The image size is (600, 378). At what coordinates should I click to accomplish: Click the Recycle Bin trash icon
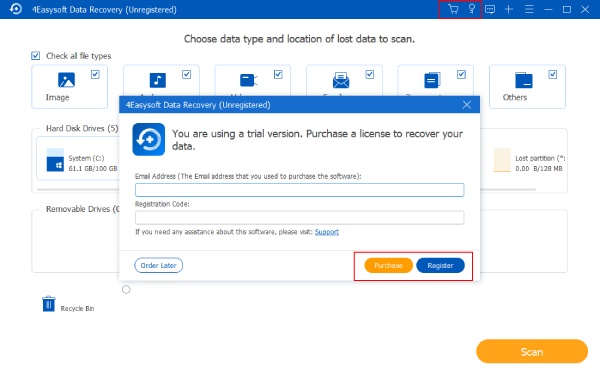(x=49, y=304)
